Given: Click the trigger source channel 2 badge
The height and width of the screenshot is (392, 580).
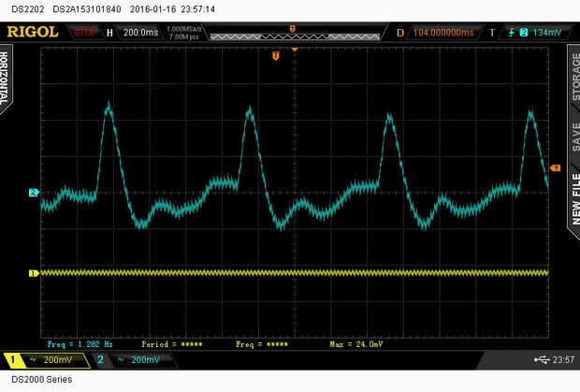Looking at the screenshot, I should click(x=524, y=33).
